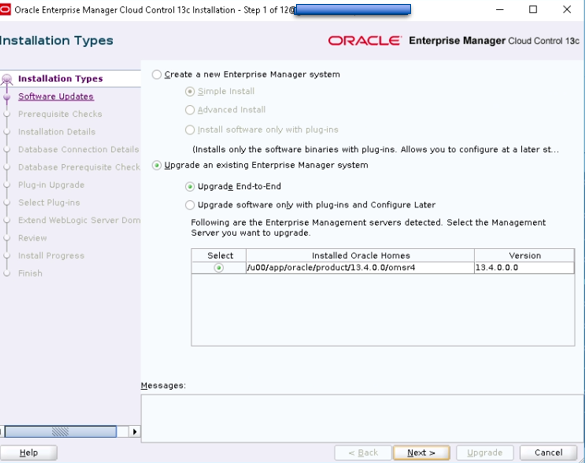The width and height of the screenshot is (587, 463).
Task: Click Install Progress step in sidebar
Action: point(51,256)
